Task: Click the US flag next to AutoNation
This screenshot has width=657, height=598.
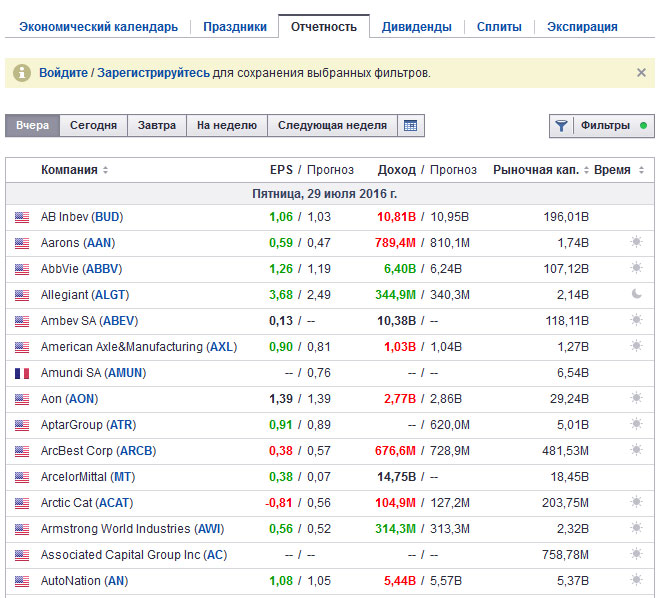Action: click(x=22, y=581)
